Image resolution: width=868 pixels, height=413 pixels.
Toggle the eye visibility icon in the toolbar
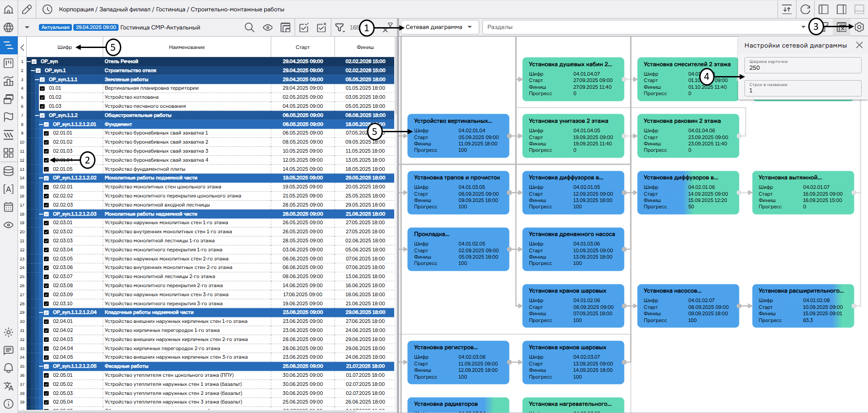point(268,28)
